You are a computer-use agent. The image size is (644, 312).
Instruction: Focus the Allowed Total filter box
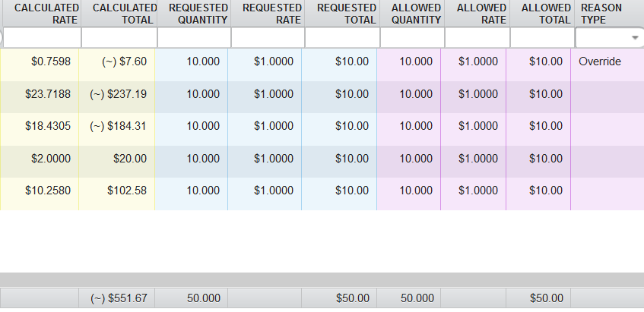(x=541, y=38)
